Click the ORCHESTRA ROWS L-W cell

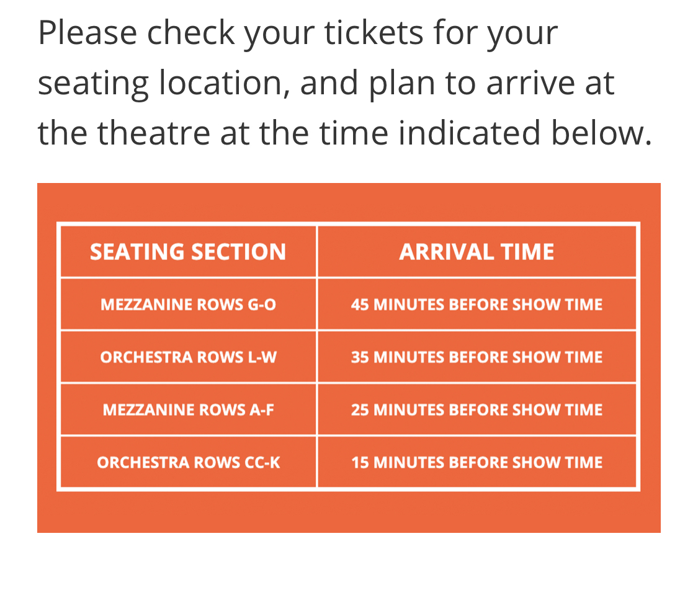click(x=188, y=357)
